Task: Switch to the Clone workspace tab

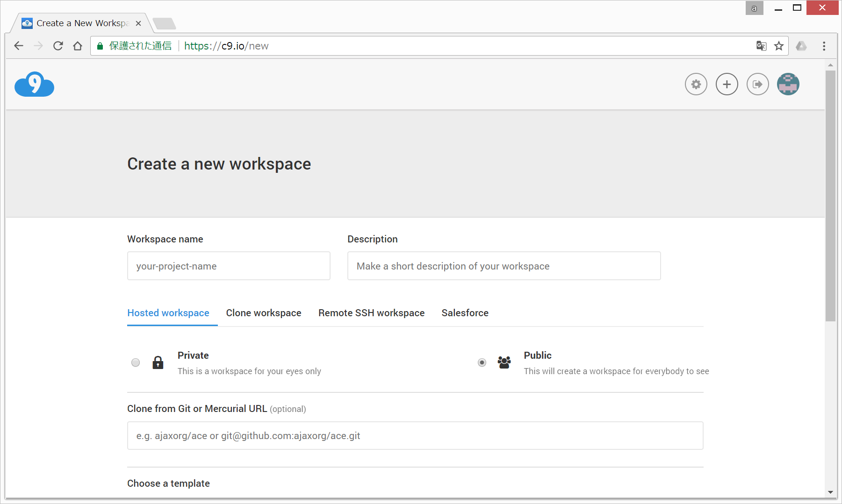Action: 264,313
